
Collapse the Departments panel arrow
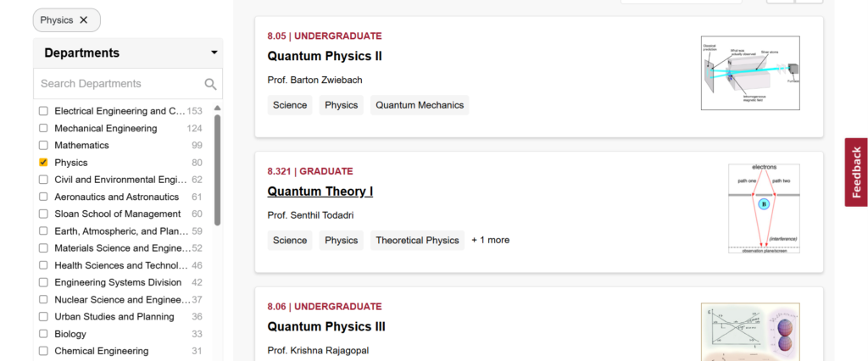tap(214, 53)
